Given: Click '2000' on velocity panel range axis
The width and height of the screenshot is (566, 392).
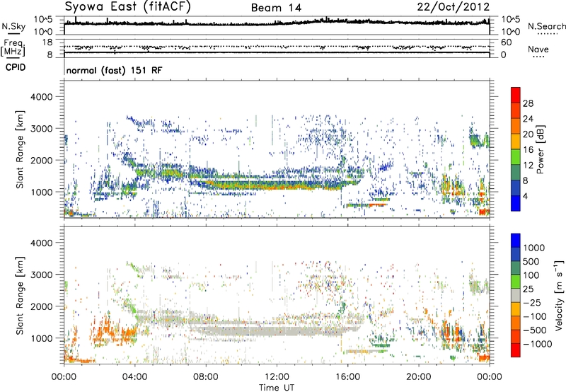Looking at the screenshot, I should coord(41,306).
